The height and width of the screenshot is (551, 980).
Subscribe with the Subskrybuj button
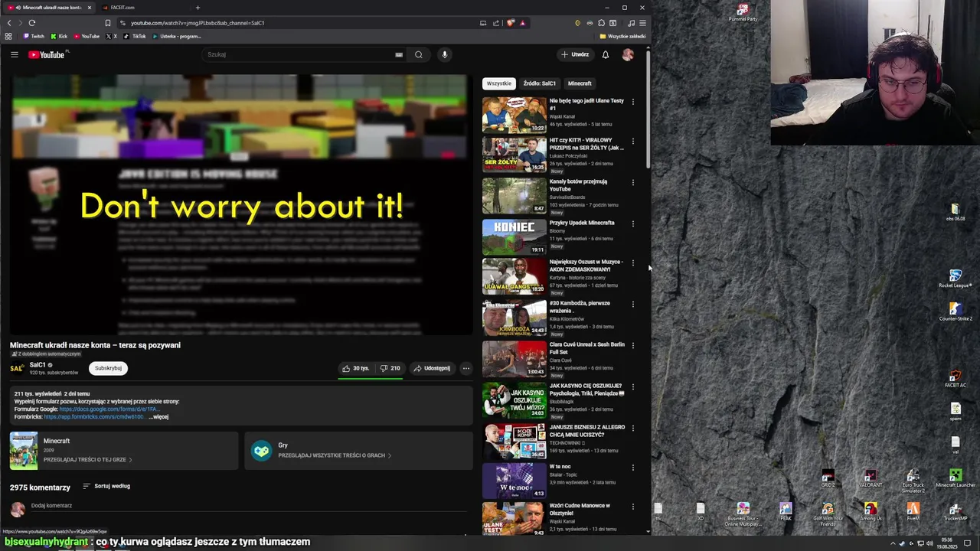coord(108,368)
